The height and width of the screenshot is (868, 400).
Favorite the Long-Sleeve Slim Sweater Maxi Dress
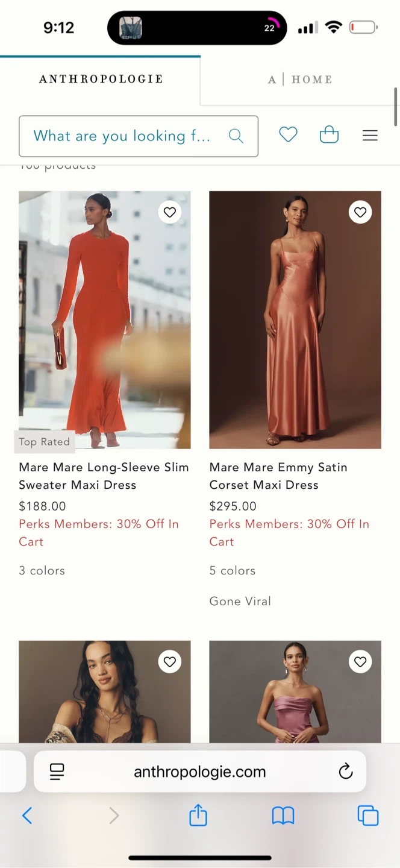170,212
